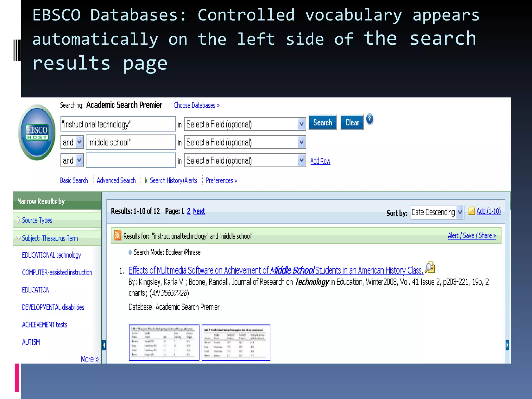Narrow by COMPUTER-assisted instruction subject
This screenshot has height=399, width=532.
tap(57, 272)
